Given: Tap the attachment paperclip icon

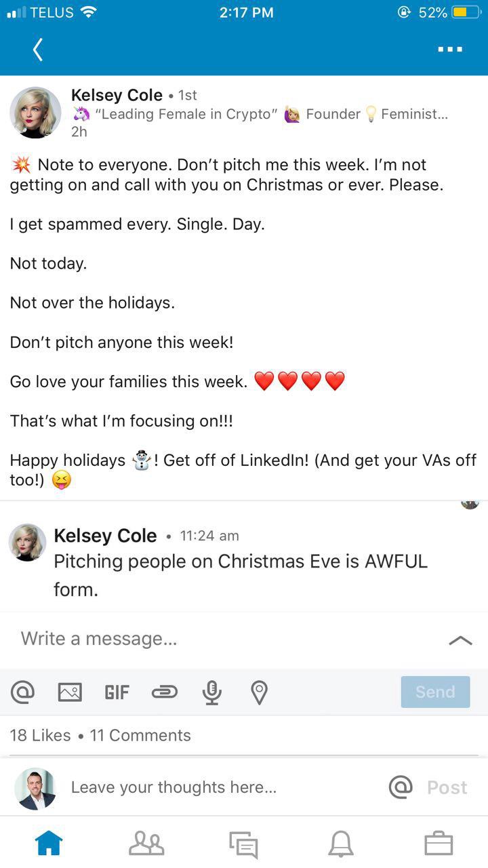Looking at the screenshot, I should [x=164, y=692].
